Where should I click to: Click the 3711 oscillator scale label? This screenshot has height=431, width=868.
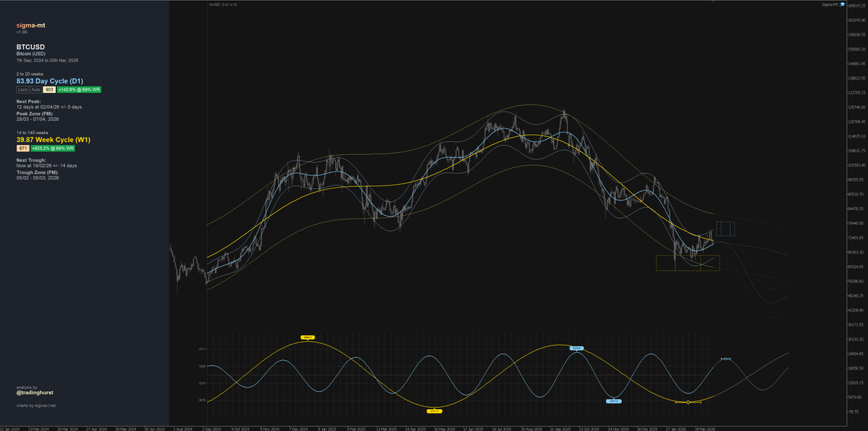203,350
